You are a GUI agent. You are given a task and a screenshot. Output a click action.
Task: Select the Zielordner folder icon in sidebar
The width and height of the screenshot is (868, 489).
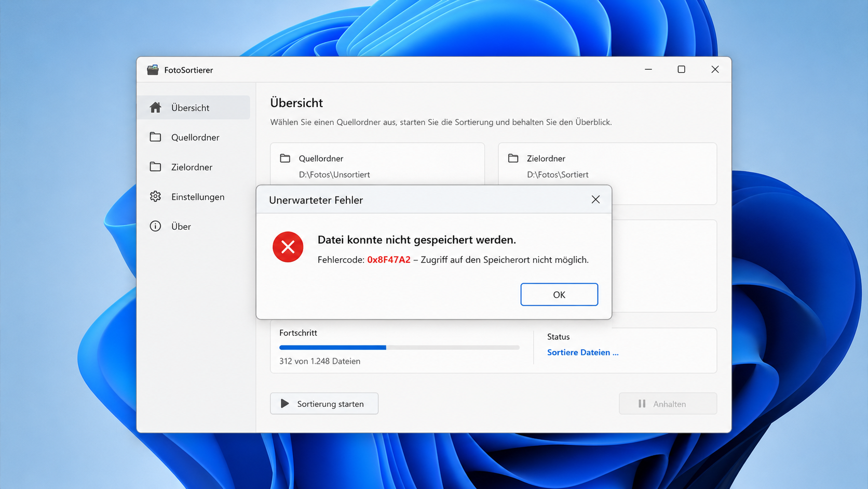[x=155, y=166]
